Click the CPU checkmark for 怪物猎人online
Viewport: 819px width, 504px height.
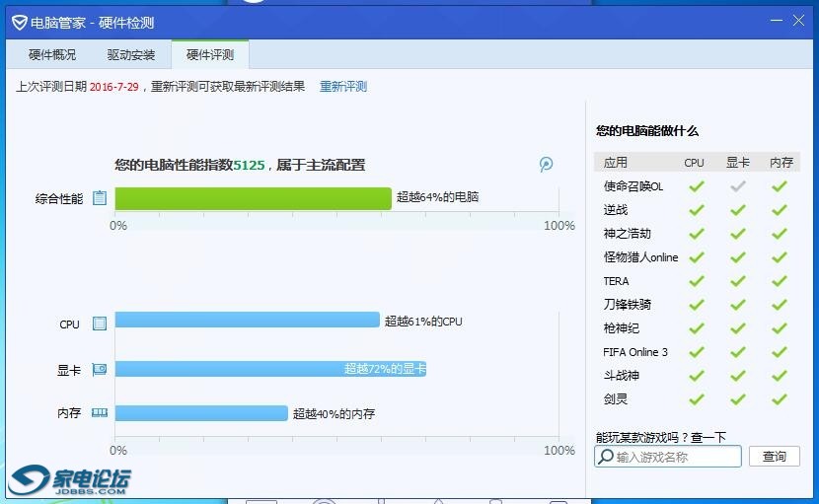click(697, 257)
